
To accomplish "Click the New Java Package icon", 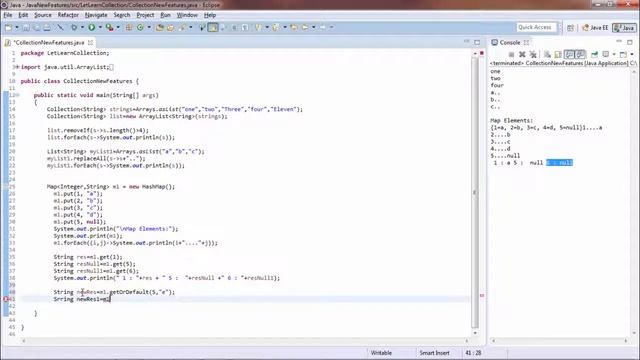I will [x=129, y=27].
